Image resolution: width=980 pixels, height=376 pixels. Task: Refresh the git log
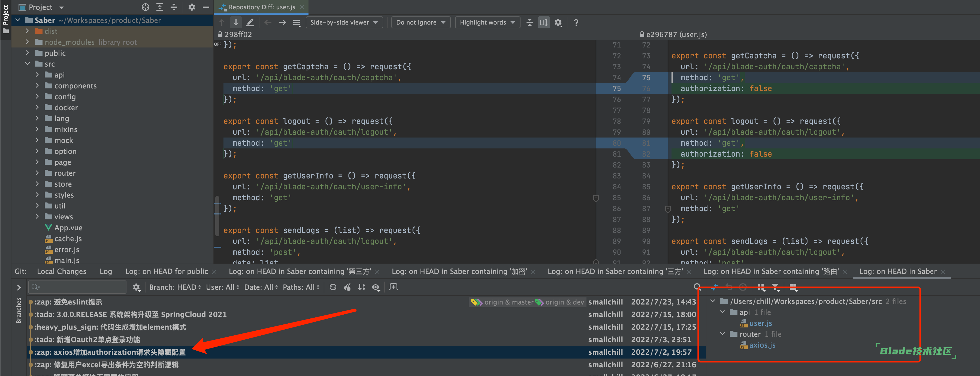[x=333, y=287]
